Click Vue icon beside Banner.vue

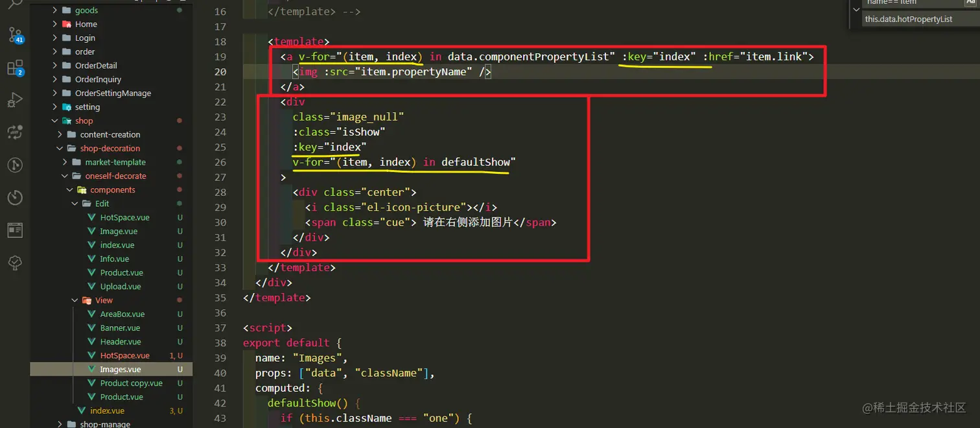[x=91, y=328]
